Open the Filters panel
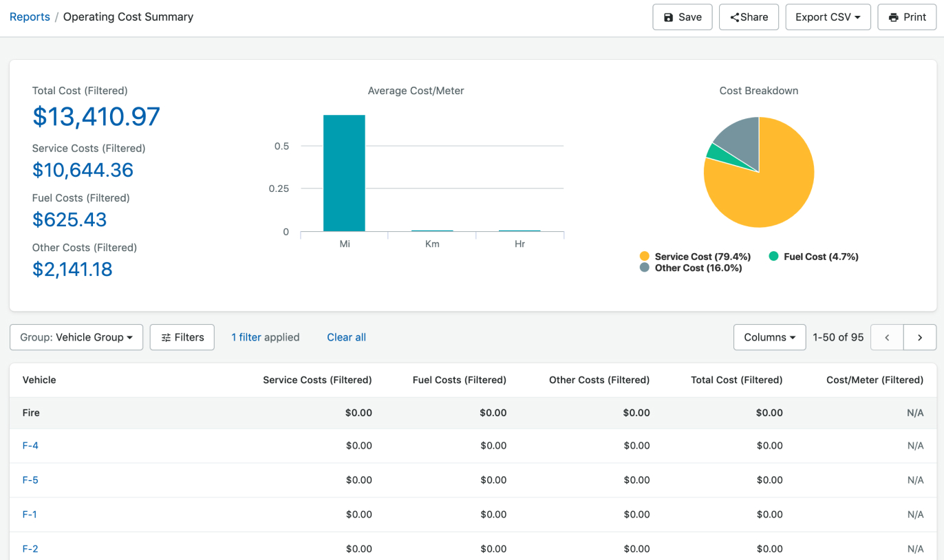Screen dimensions: 944x560 click(182, 337)
